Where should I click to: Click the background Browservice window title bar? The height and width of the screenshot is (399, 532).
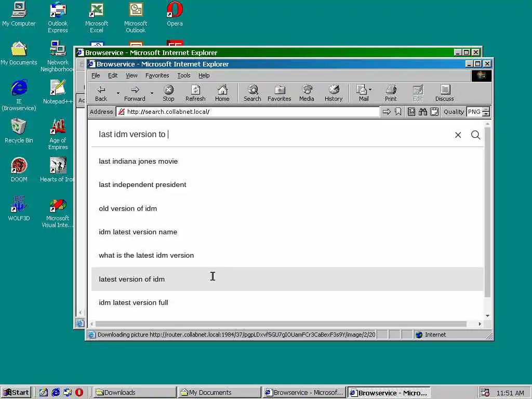point(264,52)
